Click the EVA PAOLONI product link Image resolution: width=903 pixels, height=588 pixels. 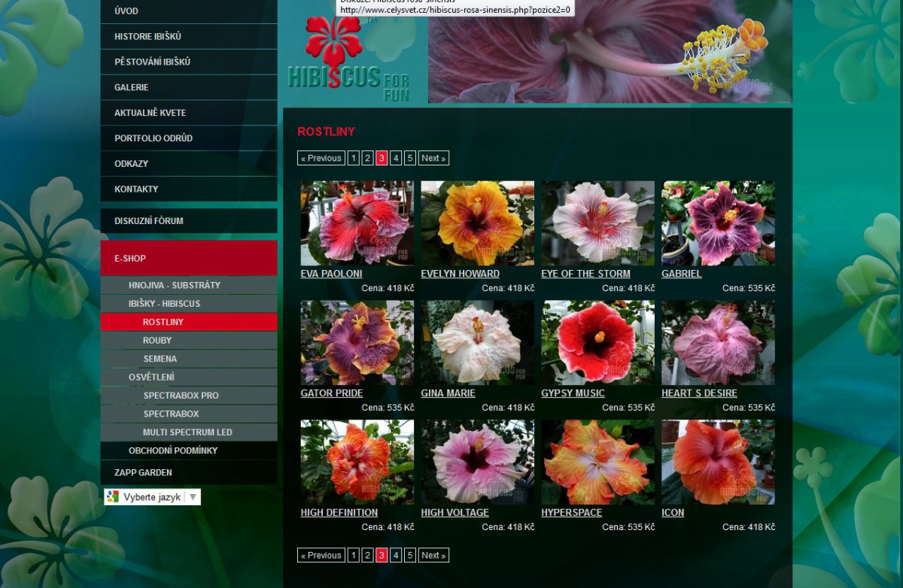tap(331, 274)
